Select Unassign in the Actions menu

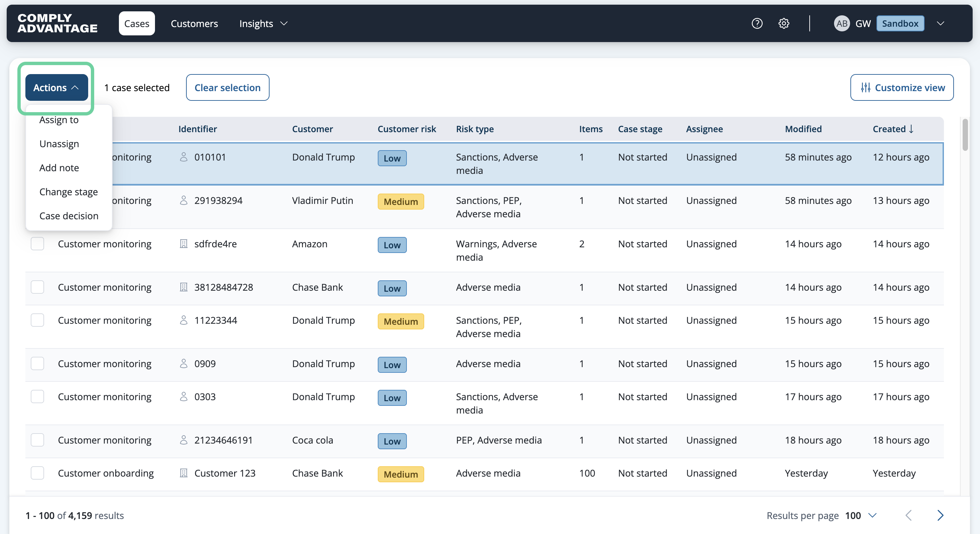(59, 144)
